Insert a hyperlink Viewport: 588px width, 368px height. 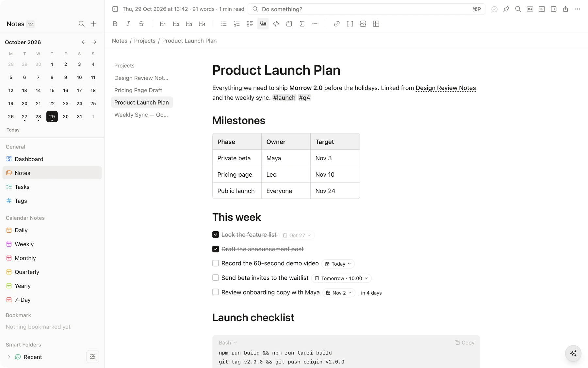(x=337, y=24)
